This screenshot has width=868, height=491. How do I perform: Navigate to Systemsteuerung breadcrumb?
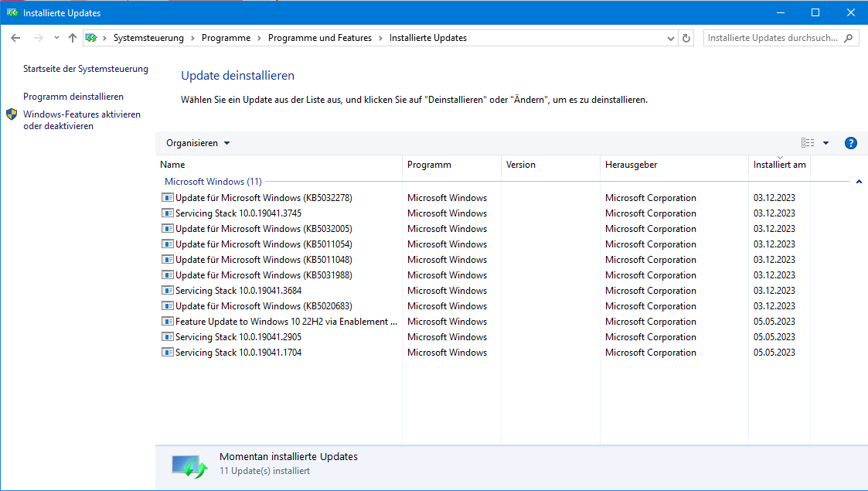pyautogui.click(x=148, y=38)
